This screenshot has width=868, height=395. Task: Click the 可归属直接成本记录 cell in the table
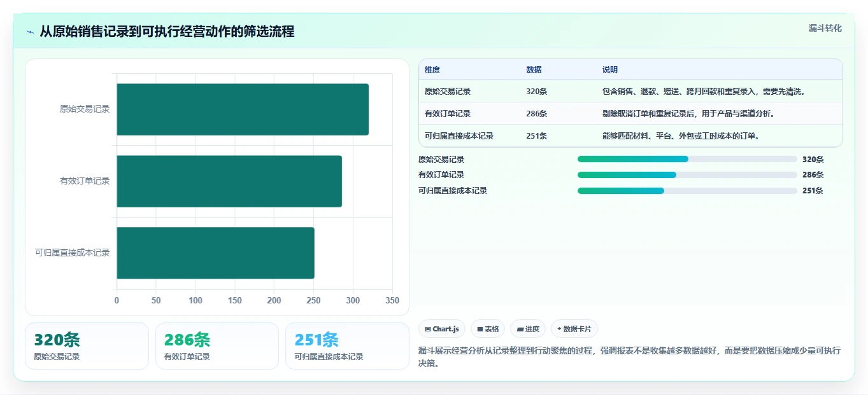(x=459, y=136)
